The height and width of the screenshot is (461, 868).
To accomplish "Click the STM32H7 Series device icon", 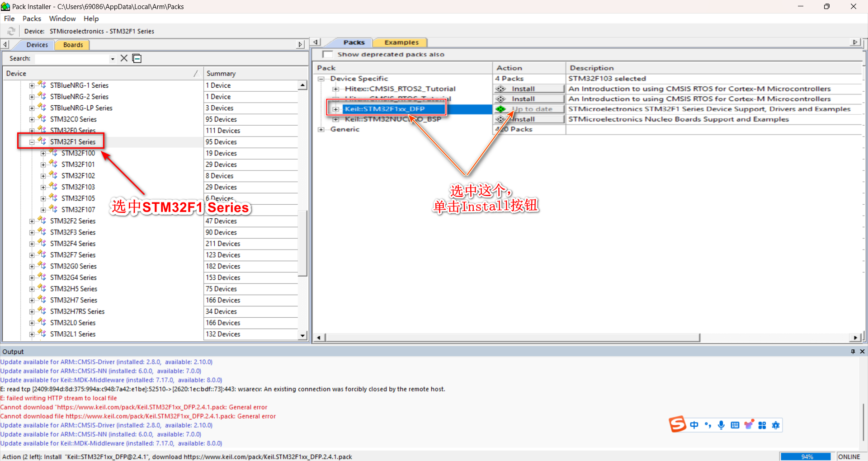I will coord(42,300).
